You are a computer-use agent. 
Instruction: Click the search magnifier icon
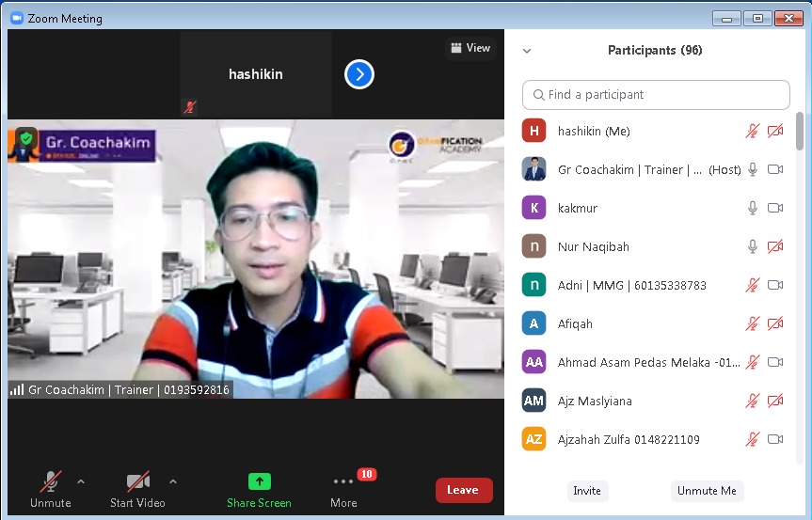coord(538,95)
